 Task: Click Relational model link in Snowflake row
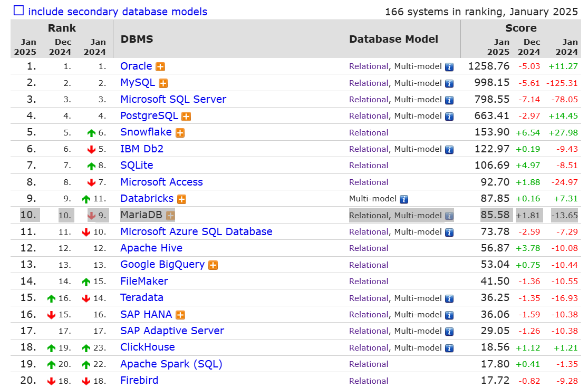(x=369, y=133)
